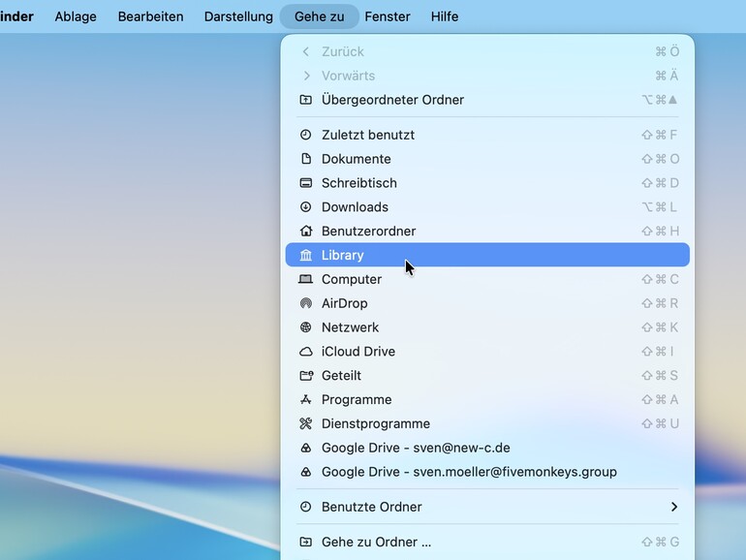
Task: Click the forward arrow icon beside Vorwärts
Action: tap(306, 76)
